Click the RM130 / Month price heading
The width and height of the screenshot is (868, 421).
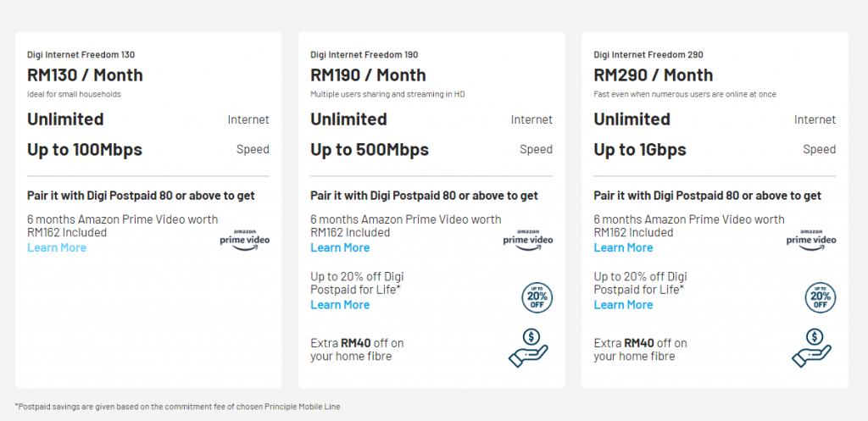(85, 75)
